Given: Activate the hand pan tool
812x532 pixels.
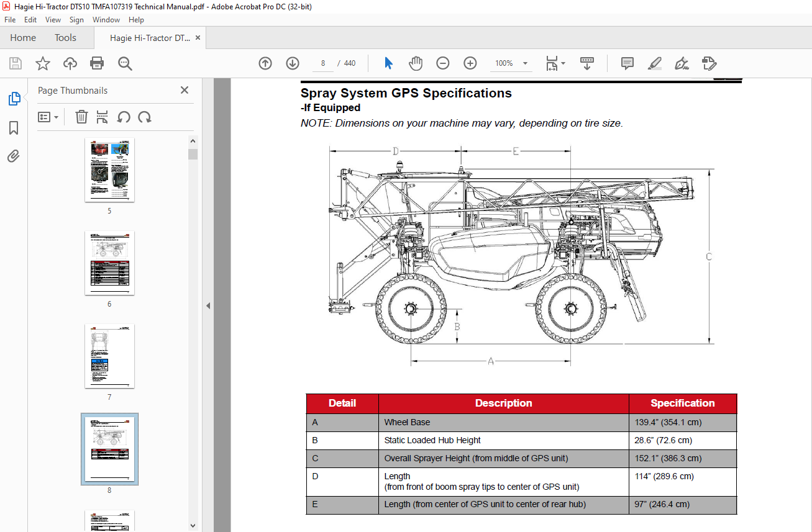Looking at the screenshot, I should [416, 63].
